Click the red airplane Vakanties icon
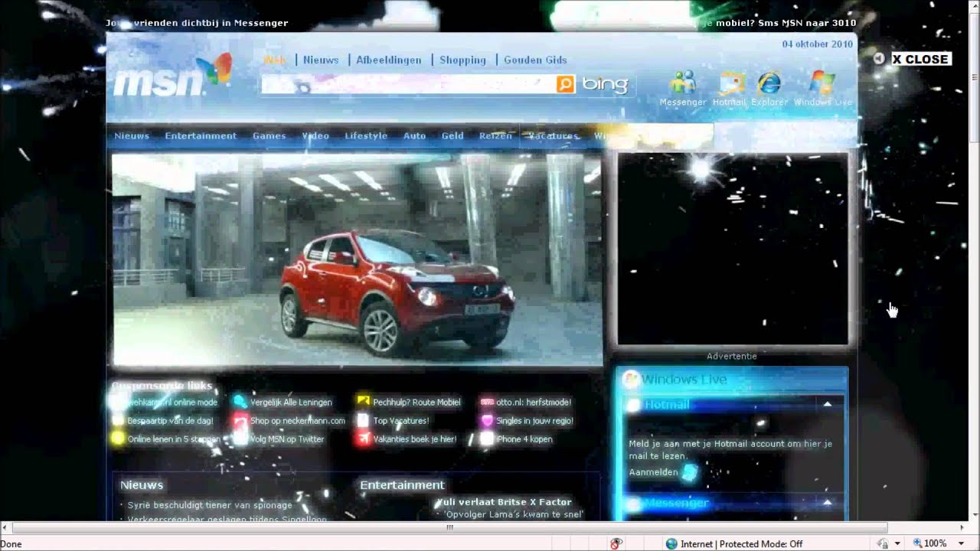The image size is (980, 551). pyautogui.click(x=363, y=439)
